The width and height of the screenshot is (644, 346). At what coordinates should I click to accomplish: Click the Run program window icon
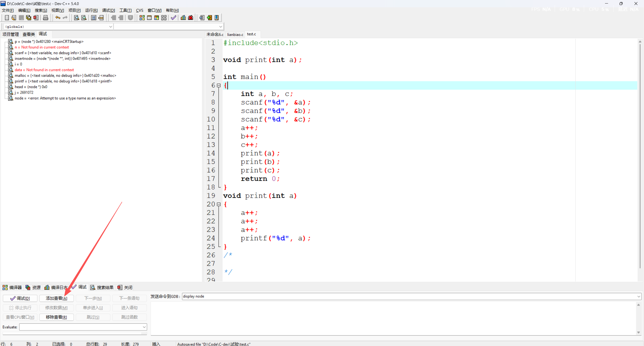point(149,18)
